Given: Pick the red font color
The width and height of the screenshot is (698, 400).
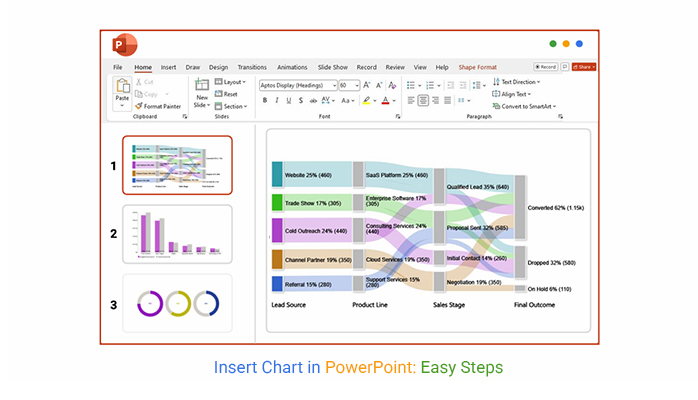Looking at the screenshot, I should [x=386, y=101].
